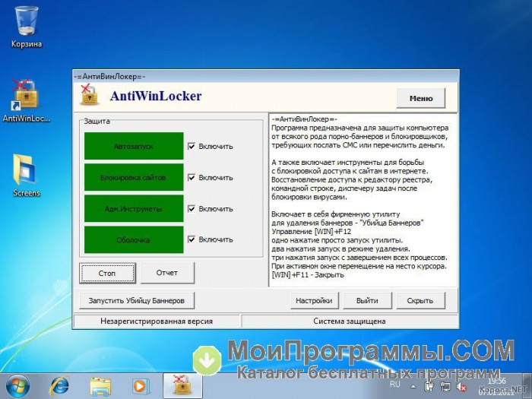
Task: Click the green Блокировка сайтов panel
Action: pyautogui.click(x=134, y=177)
